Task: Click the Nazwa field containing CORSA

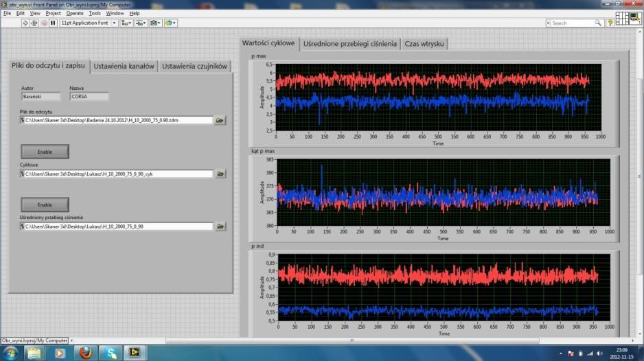Action: (89, 97)
